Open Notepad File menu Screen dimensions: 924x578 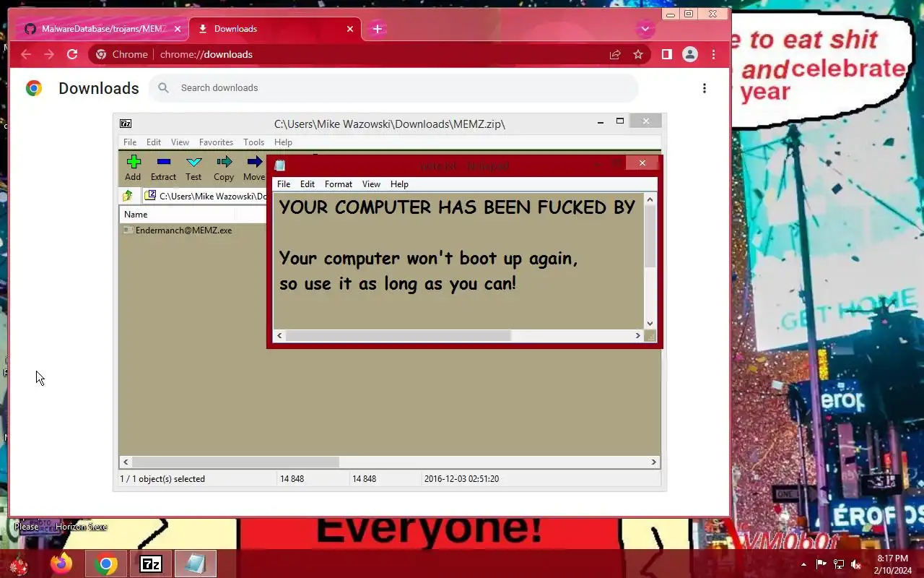(284, 184)
